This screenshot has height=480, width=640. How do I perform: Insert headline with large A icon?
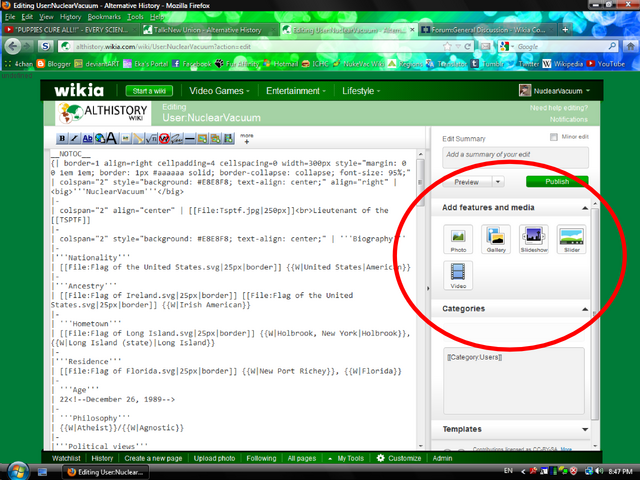click(112, 138)
